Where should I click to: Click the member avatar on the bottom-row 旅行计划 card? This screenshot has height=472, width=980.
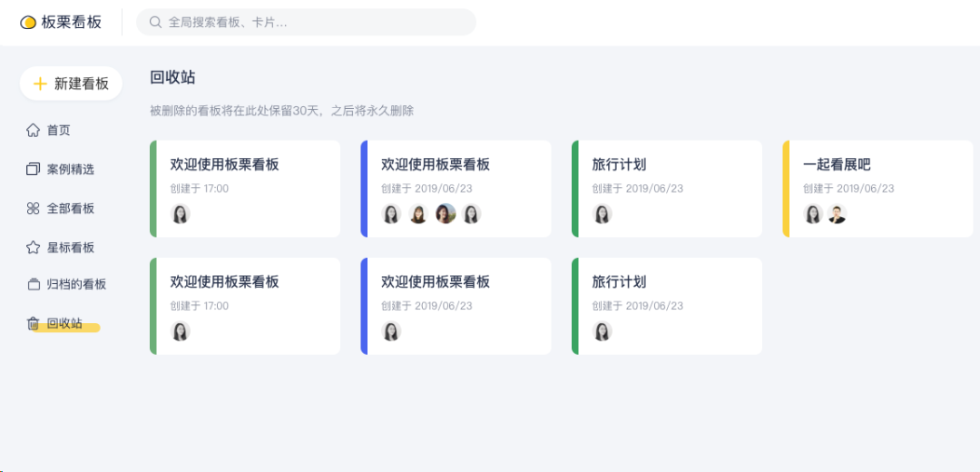pos(603,331)
